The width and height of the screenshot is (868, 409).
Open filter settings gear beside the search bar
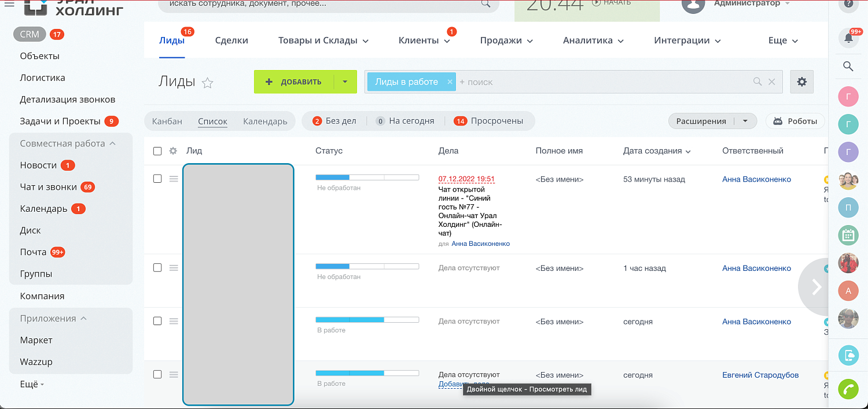(x=801, y=82)
